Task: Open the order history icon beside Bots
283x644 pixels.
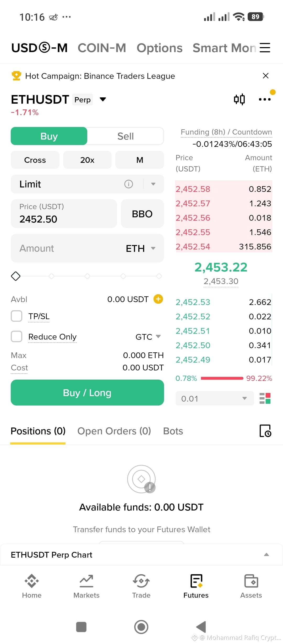Action: coord(265,431)
